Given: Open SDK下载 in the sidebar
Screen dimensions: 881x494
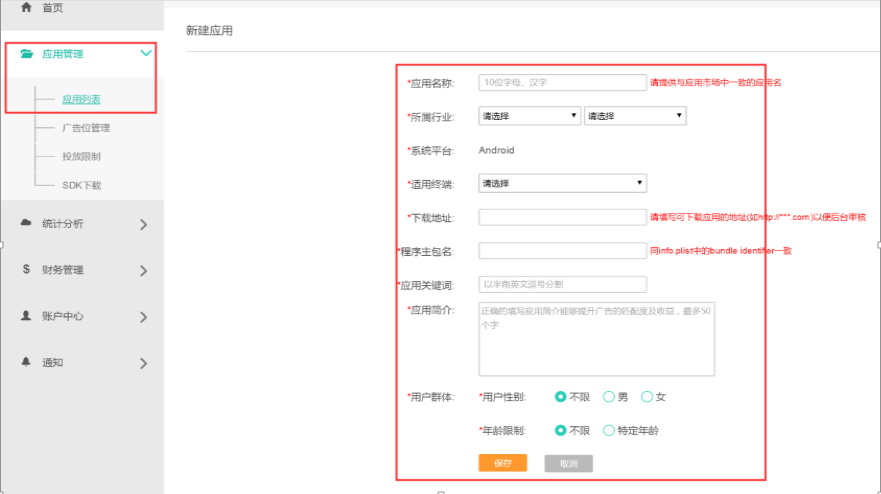Looking at the screenshot, I should click(81, 185).
